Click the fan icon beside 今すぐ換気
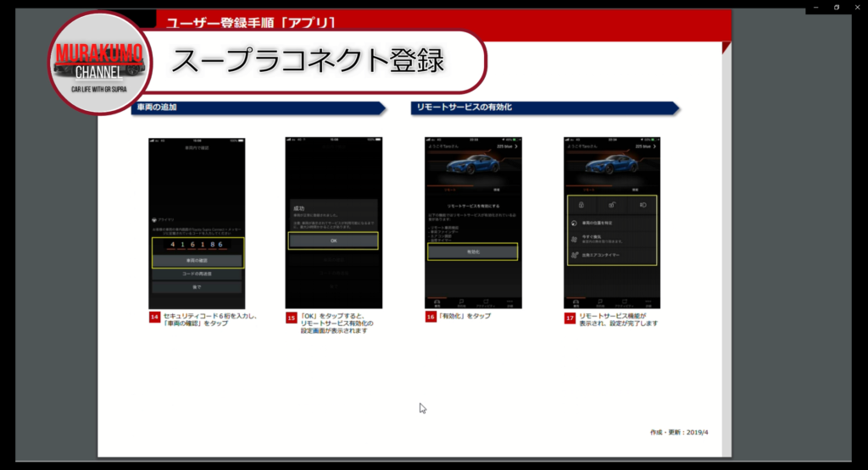 pos(574,240)
